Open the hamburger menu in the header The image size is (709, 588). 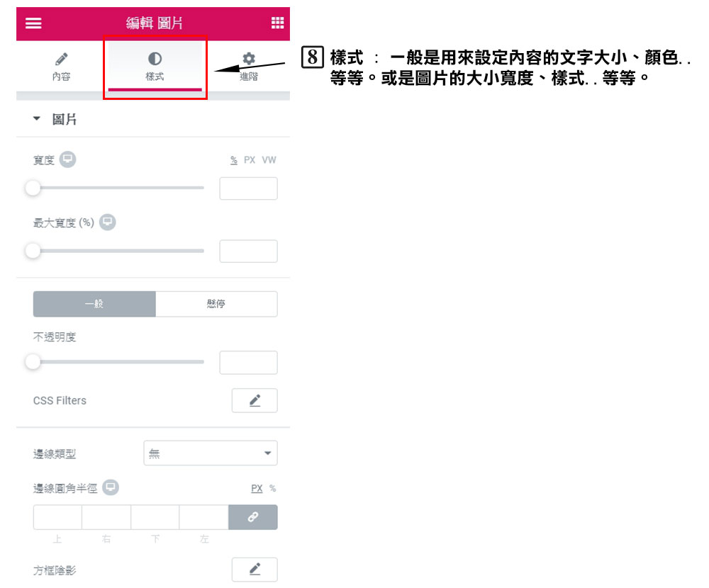coord(33,23)
